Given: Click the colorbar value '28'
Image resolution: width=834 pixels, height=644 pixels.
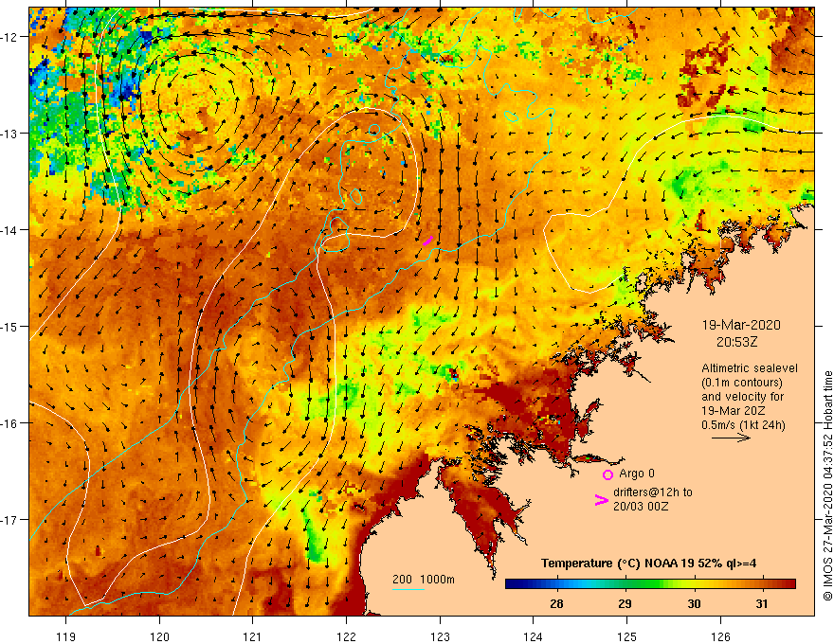Looking at the screenshot, I should pos(557,603).
